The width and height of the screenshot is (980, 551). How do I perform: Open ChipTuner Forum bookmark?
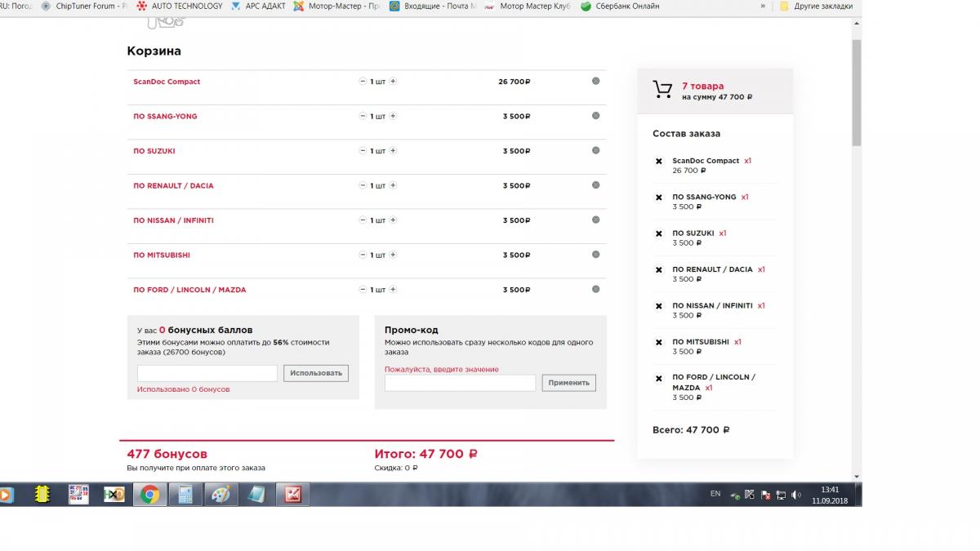click(x=84, y=6)
